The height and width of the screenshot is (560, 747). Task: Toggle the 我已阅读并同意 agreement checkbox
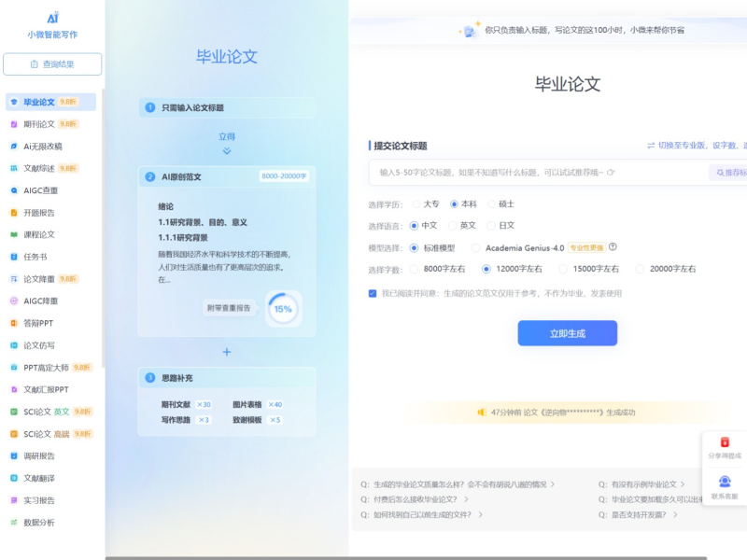pos(373,293)
